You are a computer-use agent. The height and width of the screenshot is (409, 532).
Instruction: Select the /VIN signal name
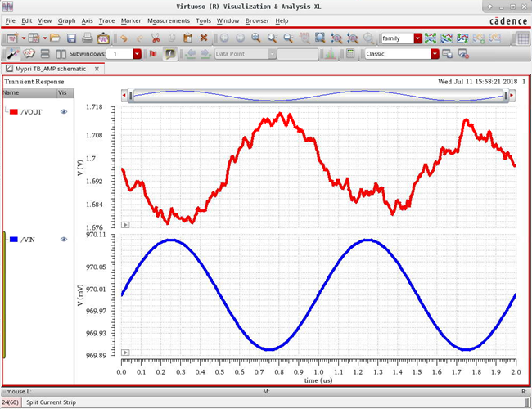tap(28, 240)
